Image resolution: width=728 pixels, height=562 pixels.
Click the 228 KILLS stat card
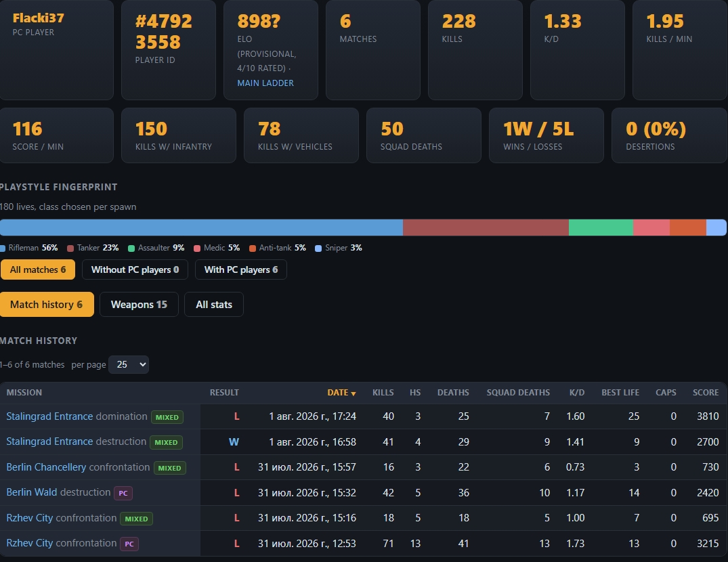(x=475, y=49)
